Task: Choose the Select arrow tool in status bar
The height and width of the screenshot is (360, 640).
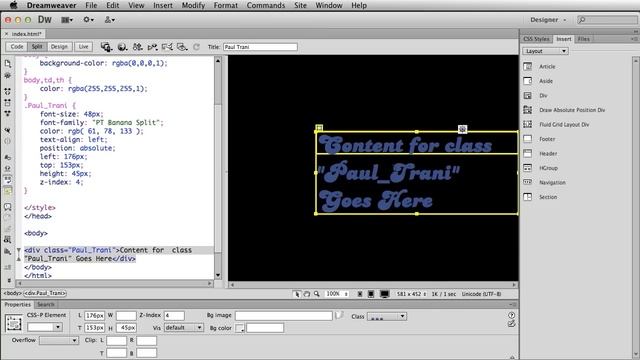Action: click(297, 294)
